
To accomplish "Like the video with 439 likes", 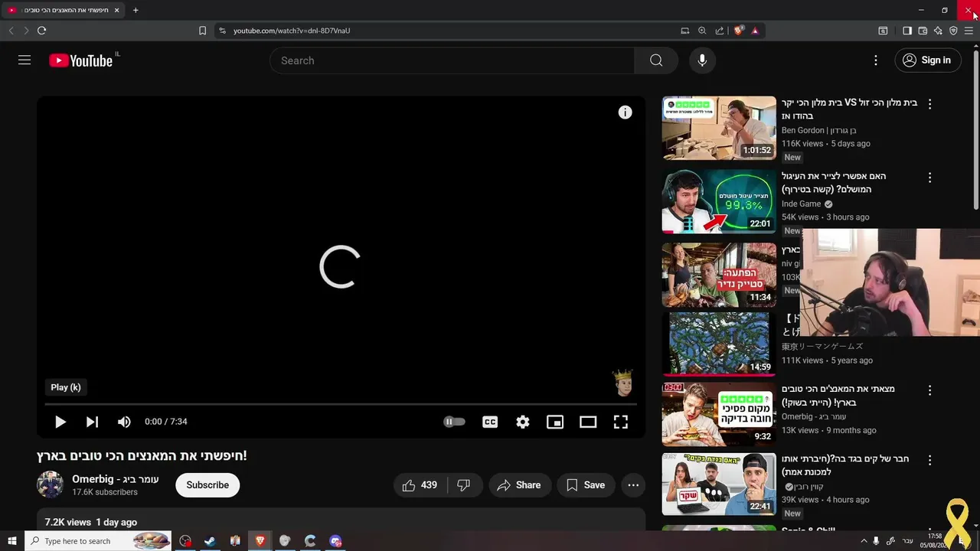I will click(420, 485).
